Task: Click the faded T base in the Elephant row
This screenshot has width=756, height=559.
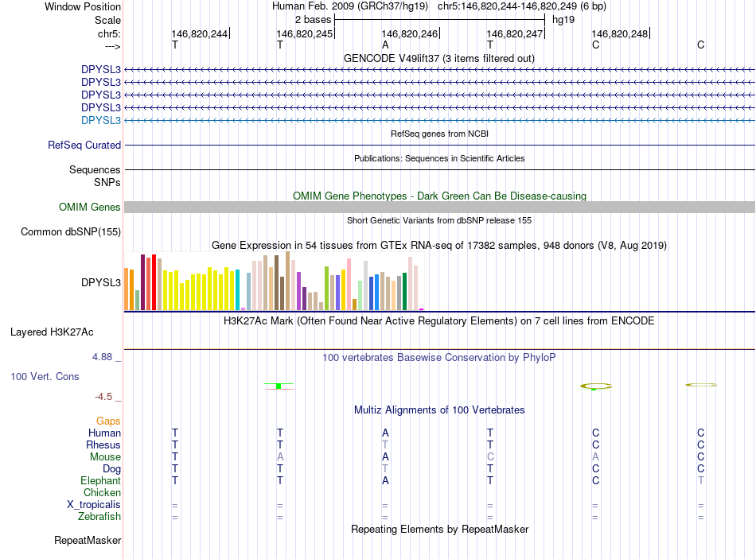Action: pos(700,480)
